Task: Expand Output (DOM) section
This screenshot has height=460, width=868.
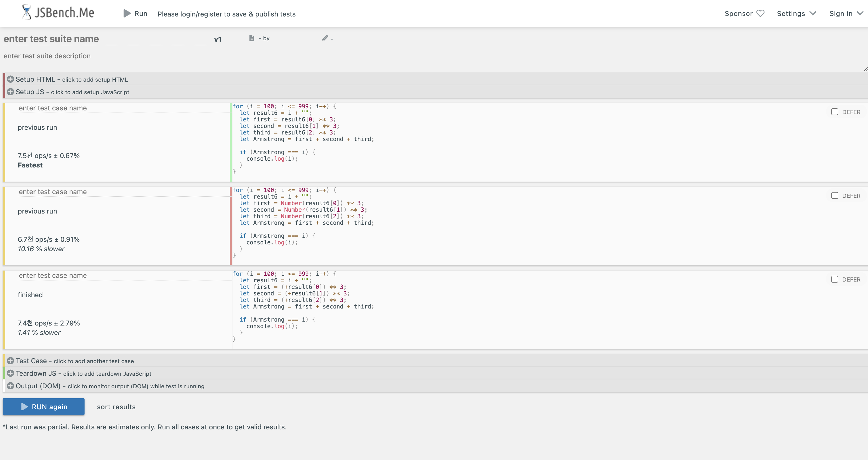Action: [x=10, y=386]
